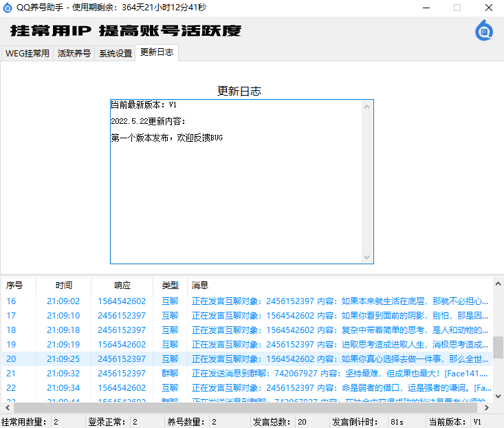Screen dimensions: 504x428
Task: Click the message list vertical scrollbar thumb
Action: pyautogui.click(x=498, y=347)
